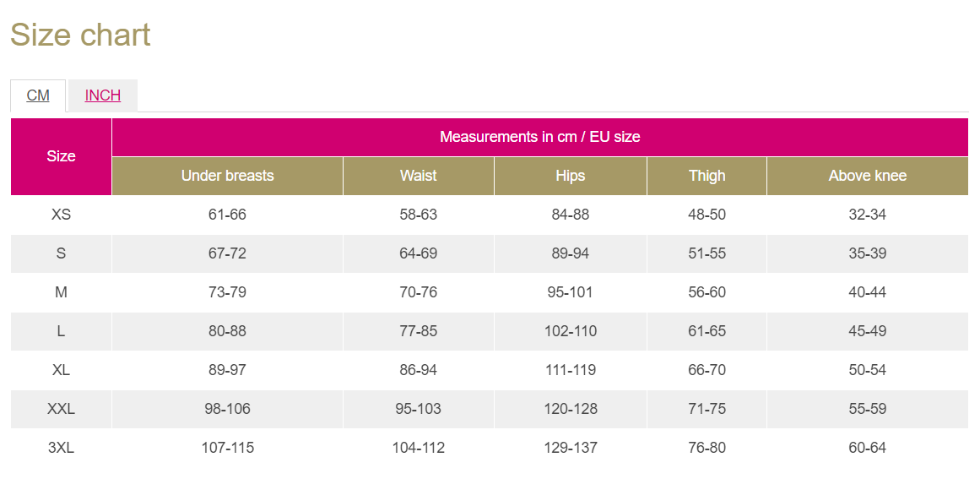Switch to the INCH tab
The width and height of the screenshot is (980, 479).
click(102, 95)
